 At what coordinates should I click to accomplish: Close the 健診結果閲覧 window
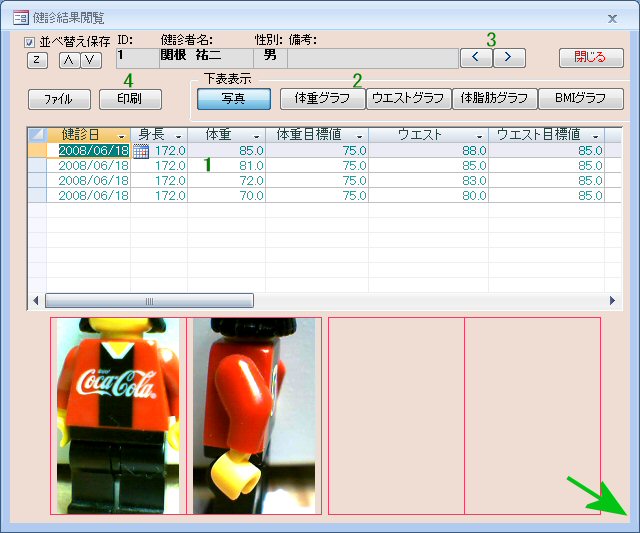[612, 18]
